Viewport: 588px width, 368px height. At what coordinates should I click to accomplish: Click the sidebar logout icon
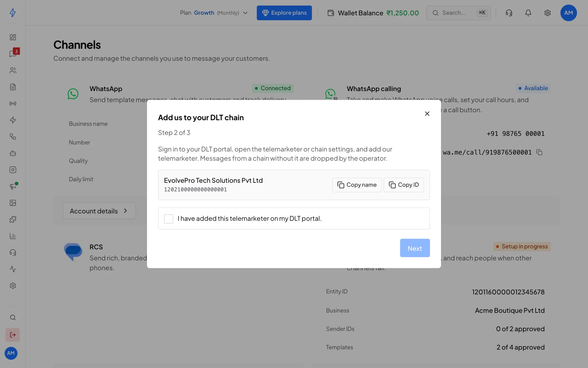coord(13,335)
